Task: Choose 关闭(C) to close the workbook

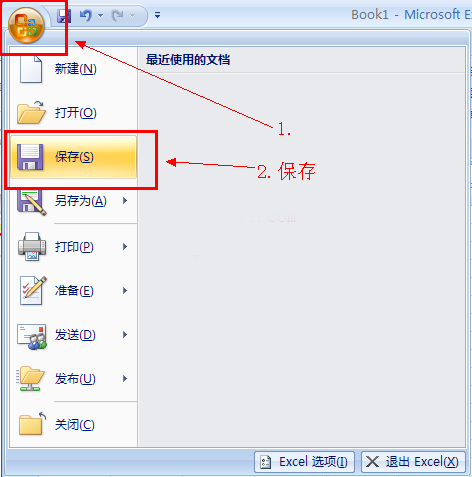Action: (x=73, y=425)
